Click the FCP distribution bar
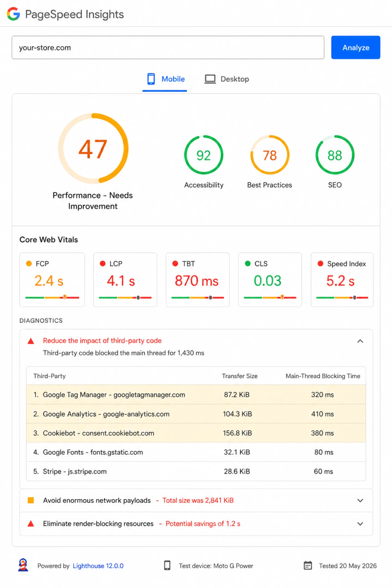This screenshot has height=588, width=392. (x=52, y=298)
